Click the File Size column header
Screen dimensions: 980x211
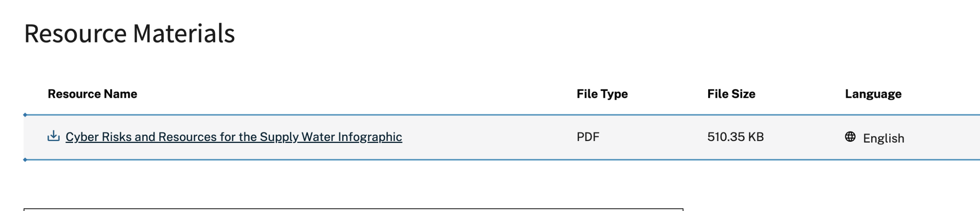[x=731, y=94]
